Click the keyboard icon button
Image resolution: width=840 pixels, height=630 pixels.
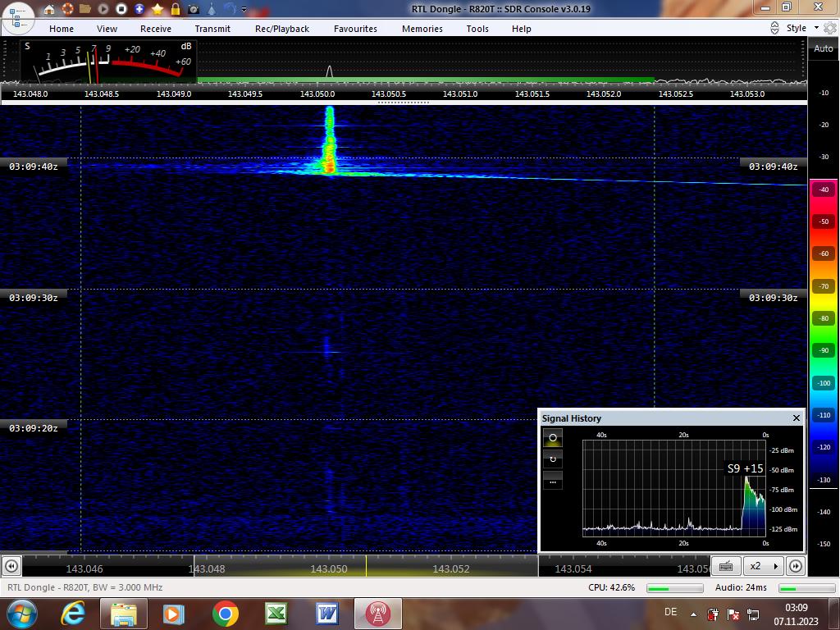click(727, 566)
